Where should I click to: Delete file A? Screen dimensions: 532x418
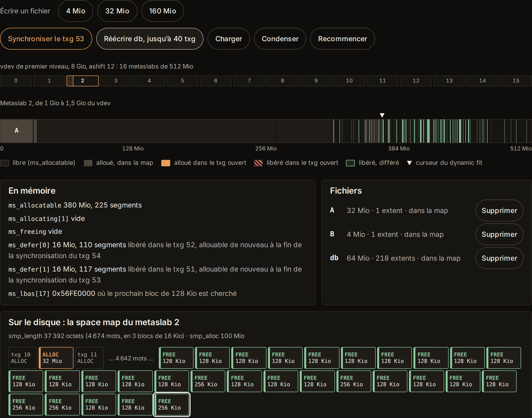click(499, 210)
